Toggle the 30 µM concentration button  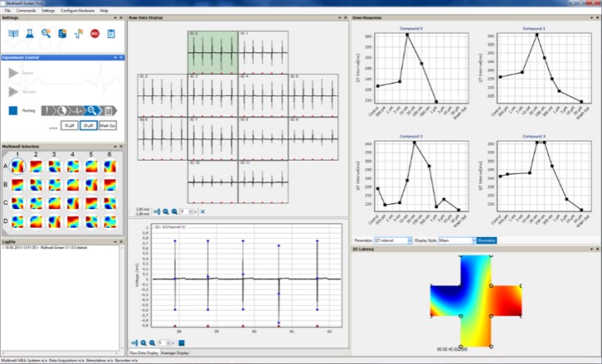(89, 125)
